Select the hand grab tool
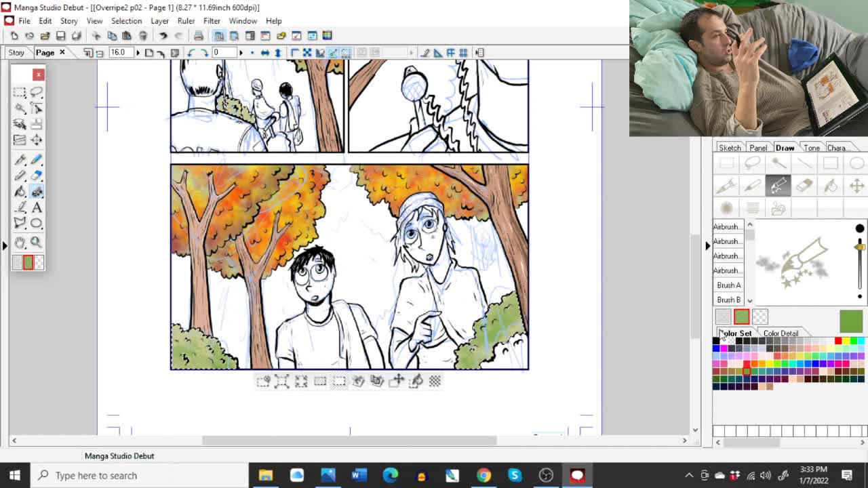Viewport: 868px width, 488px height. tap(20, 243)
